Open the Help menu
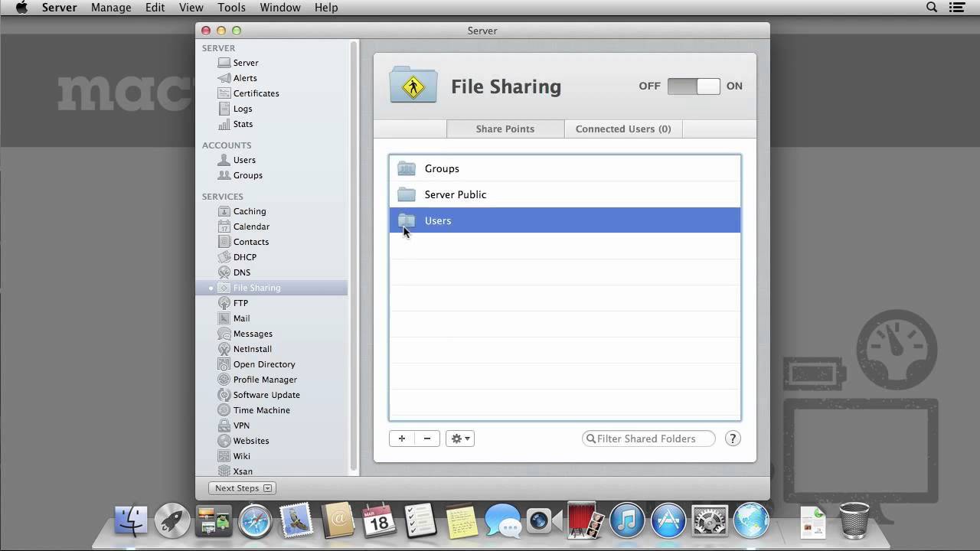 (x=326, y=8)
